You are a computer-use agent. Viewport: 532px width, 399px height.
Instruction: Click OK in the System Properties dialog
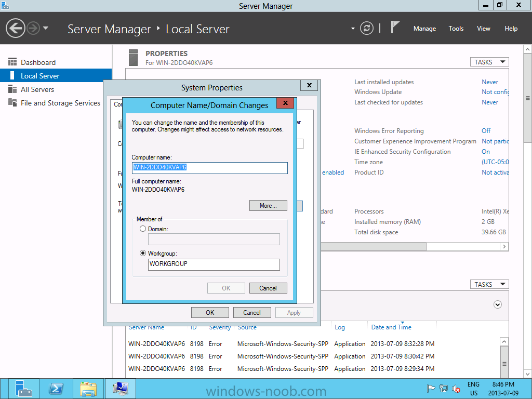pyautogui.click(x=210, y=312)
